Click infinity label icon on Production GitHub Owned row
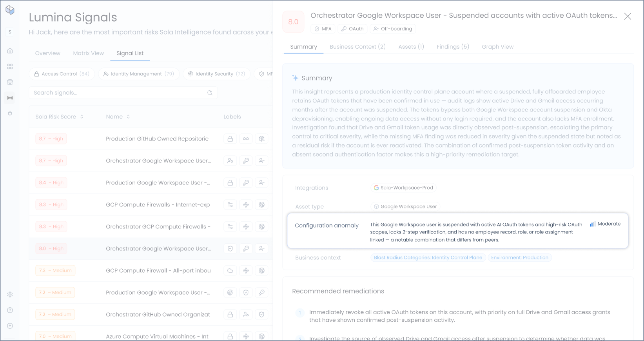The width and height of the screenshot is (644, 341). [246, 139]
